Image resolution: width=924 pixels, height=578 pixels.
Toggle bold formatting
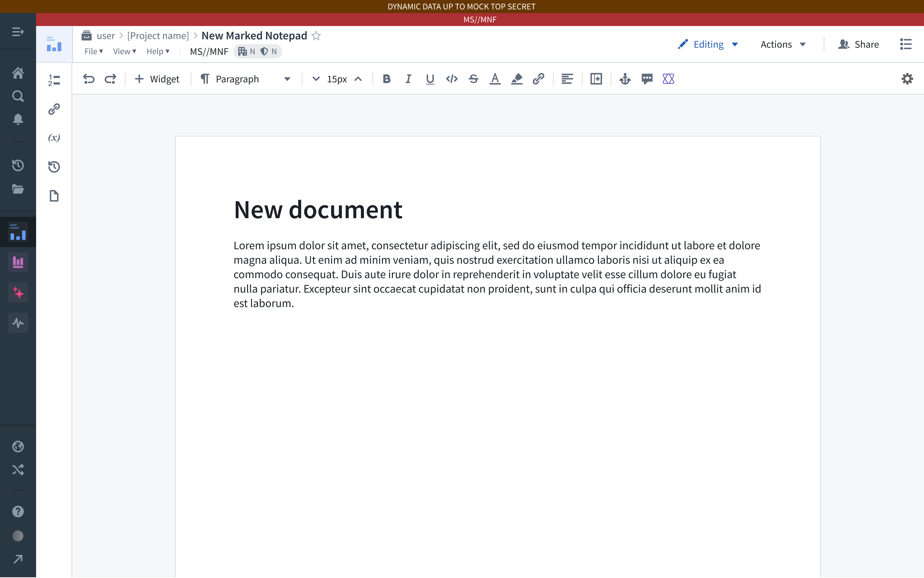386,79
